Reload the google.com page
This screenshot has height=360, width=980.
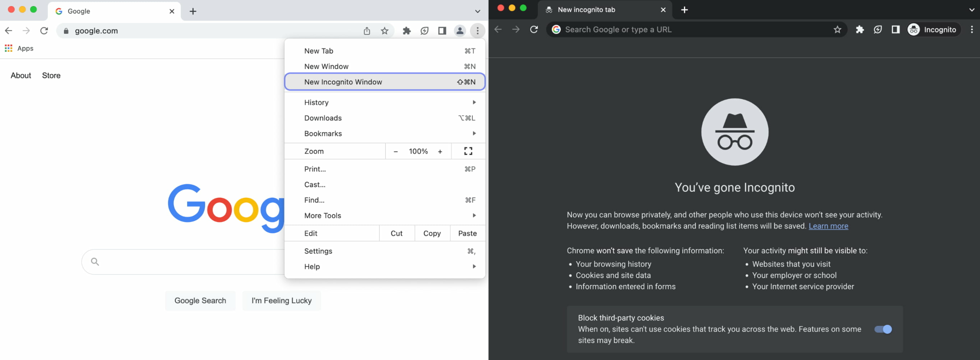coord(44,31)
